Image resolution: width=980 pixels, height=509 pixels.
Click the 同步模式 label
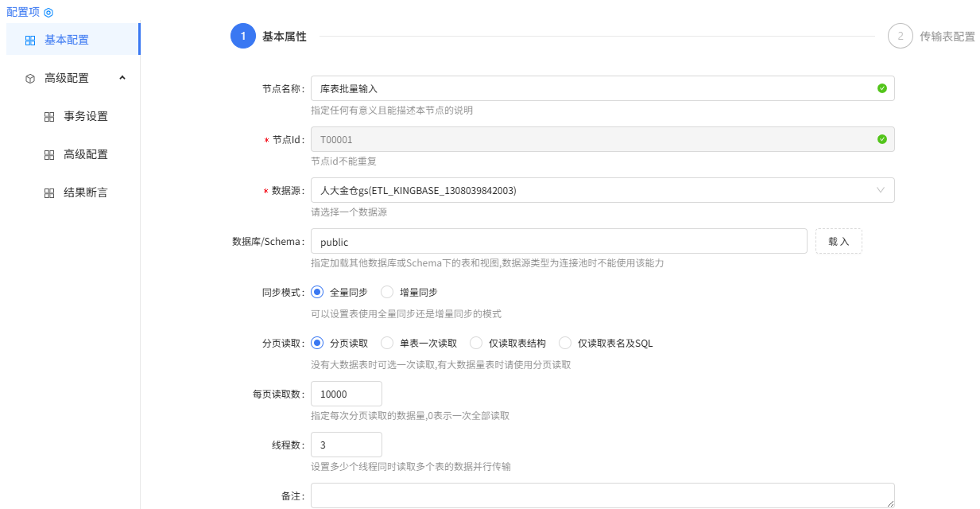[x=284, y=292]
